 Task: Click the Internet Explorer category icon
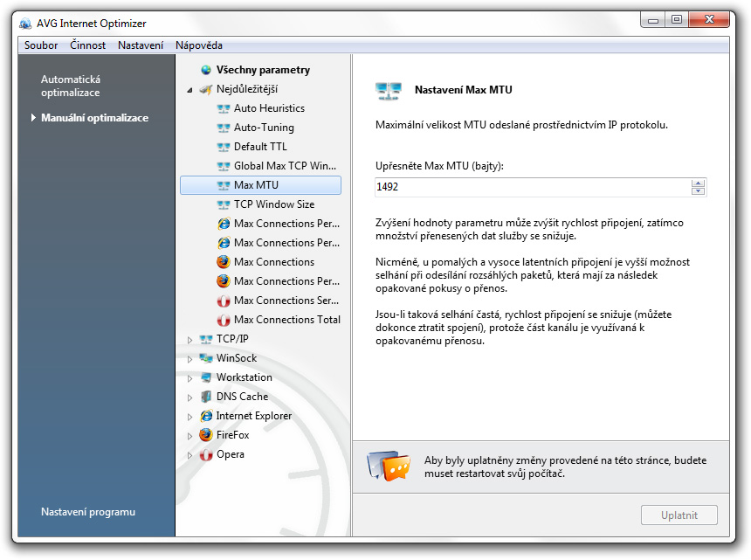[206, 416]
